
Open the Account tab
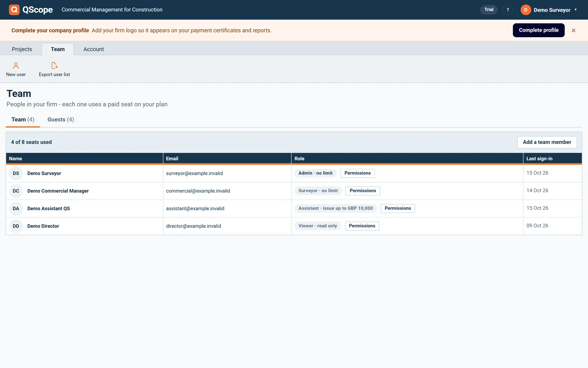point(94,49)
